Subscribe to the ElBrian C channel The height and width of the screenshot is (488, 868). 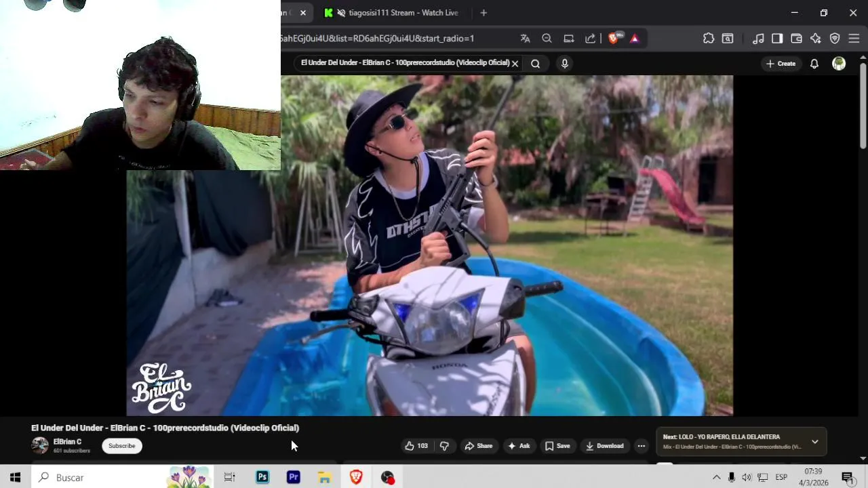(x=122, y=446)
